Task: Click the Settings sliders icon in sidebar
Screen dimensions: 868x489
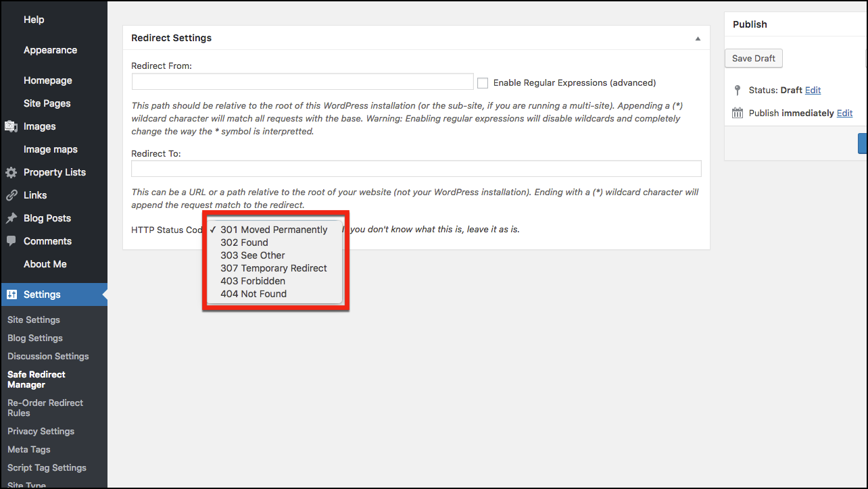Action: [x=11, y=294]
